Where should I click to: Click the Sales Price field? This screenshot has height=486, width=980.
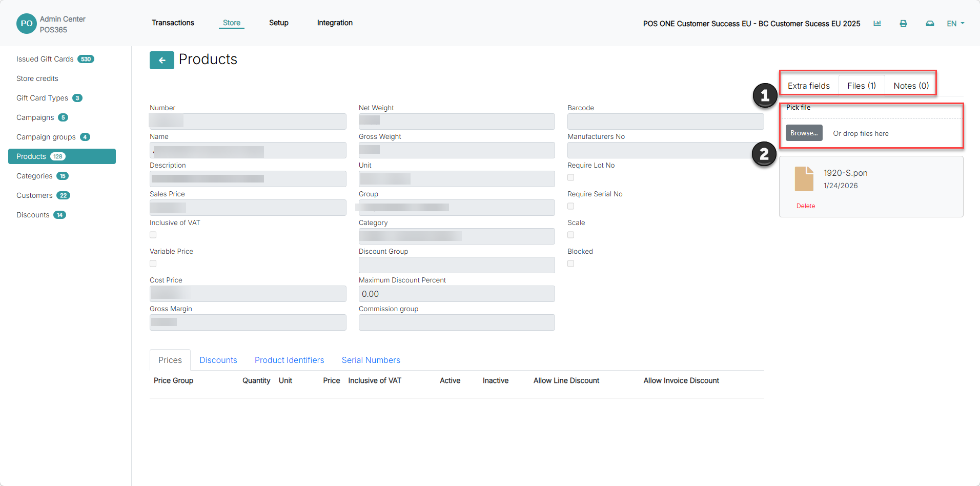(248, 208)
